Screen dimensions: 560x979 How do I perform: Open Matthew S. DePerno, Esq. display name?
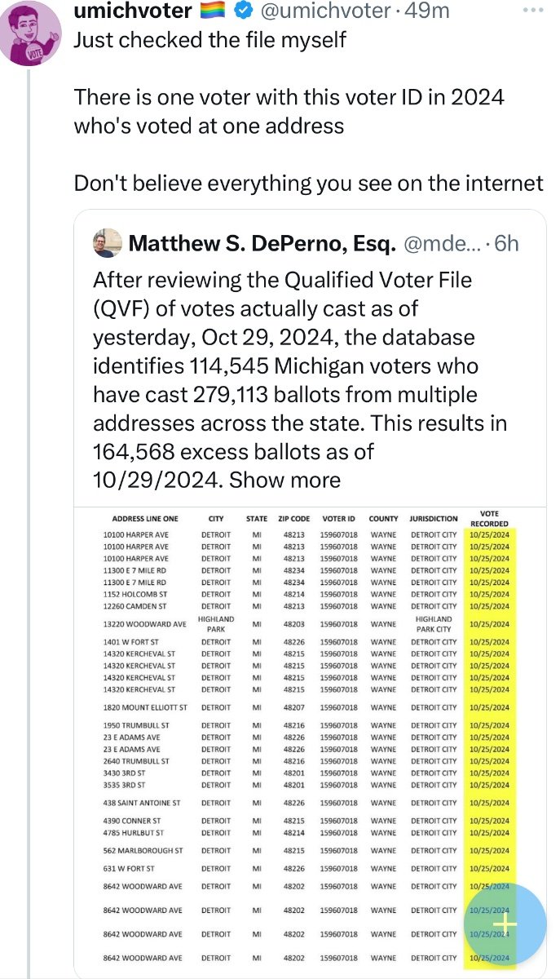click(262, 243)
